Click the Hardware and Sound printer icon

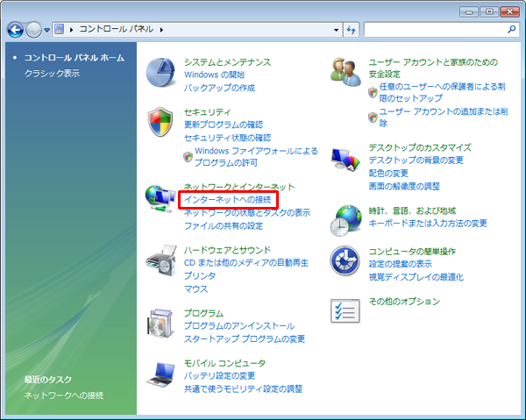161,260
